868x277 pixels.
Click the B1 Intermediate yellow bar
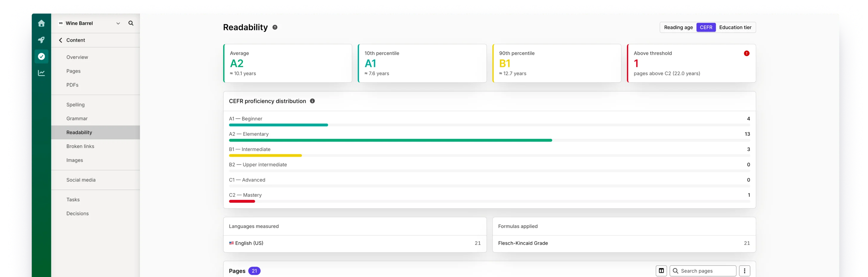[265, 156]
